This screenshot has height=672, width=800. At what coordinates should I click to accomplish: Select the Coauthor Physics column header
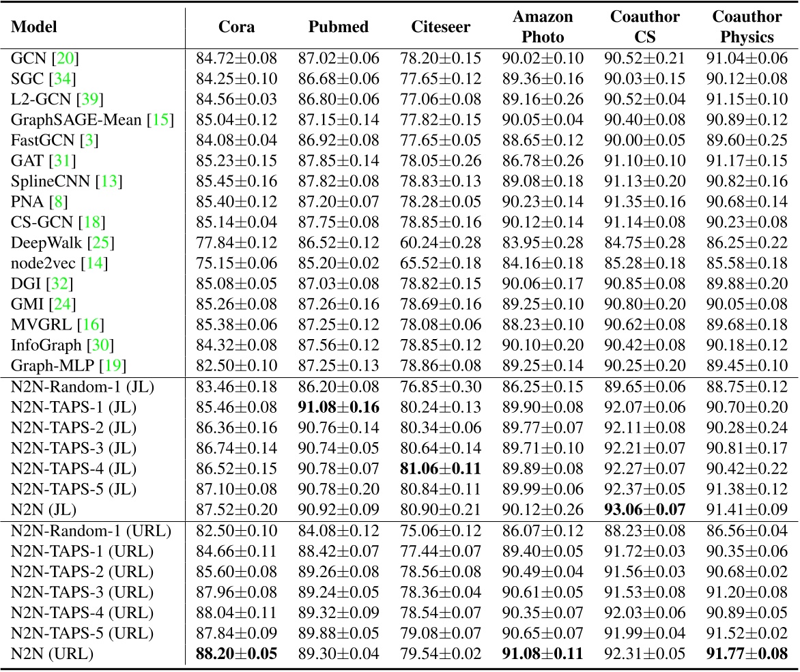point(747,27)
